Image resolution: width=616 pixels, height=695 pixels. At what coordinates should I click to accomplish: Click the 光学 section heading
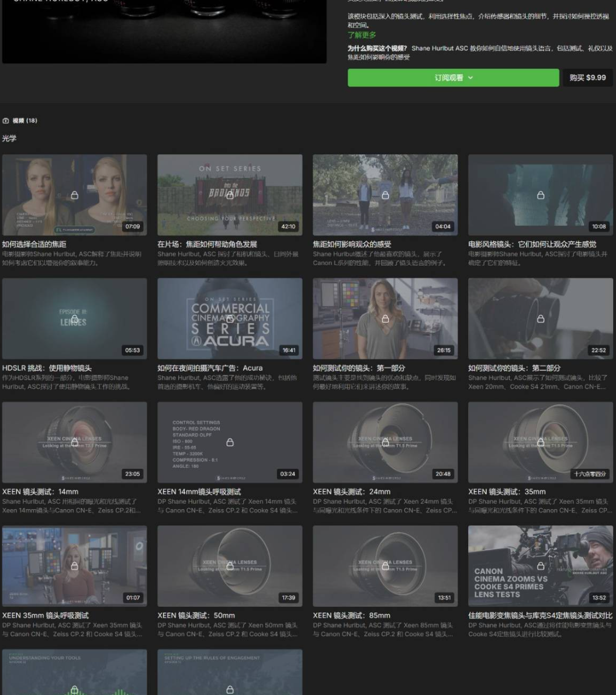pyautogui.click(x=9, y=139)
